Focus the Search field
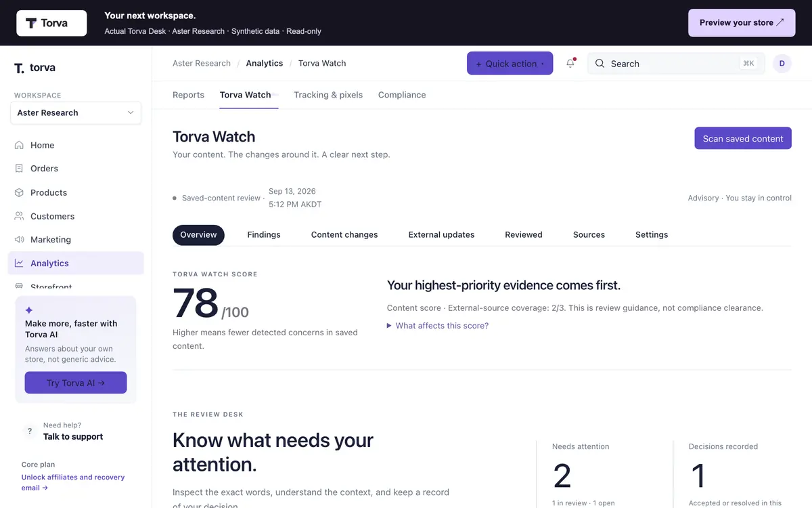Viewport: 812px width, 508px height. click(676, 64)
